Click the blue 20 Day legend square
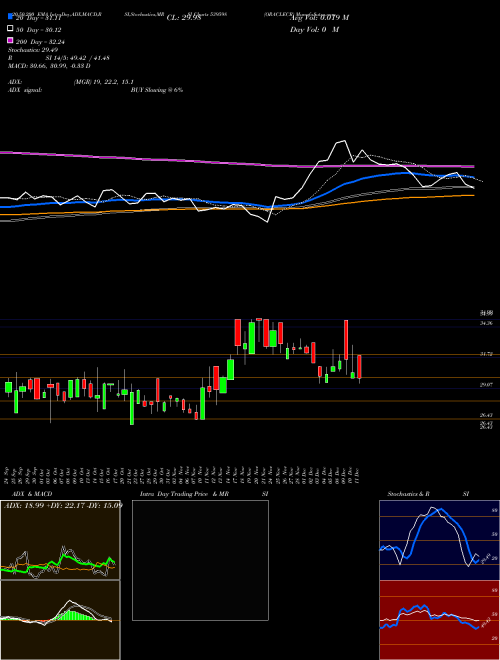This screenshot has height=660, width=500. coord(10,17)
